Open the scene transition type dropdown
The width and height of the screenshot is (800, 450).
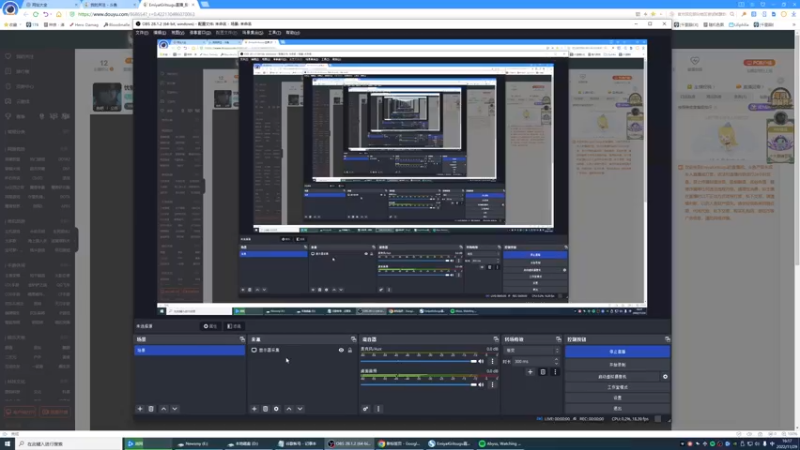(x=532, y=351)
